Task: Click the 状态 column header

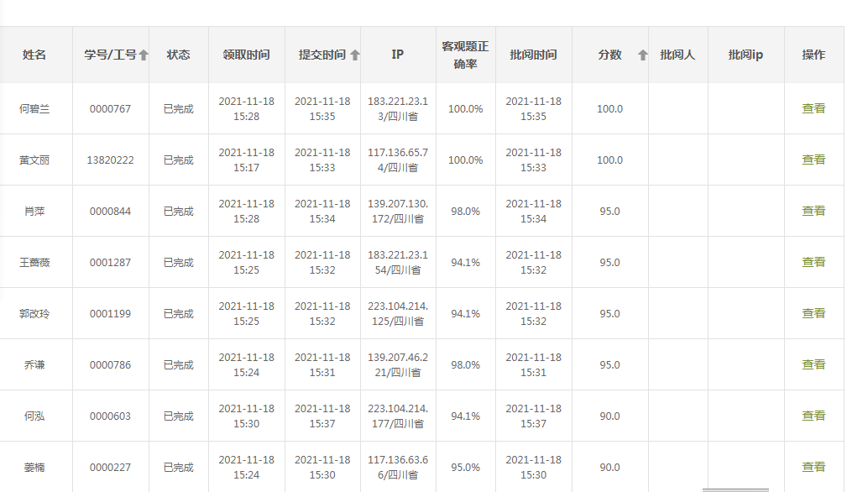Action: click(x=178, y=55)
